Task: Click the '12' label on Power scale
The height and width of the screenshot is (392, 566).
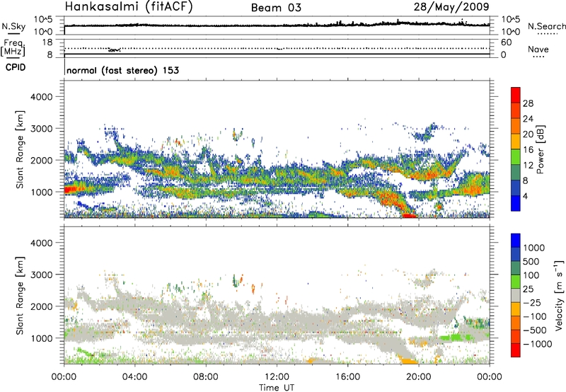Action: click(528, 166)
